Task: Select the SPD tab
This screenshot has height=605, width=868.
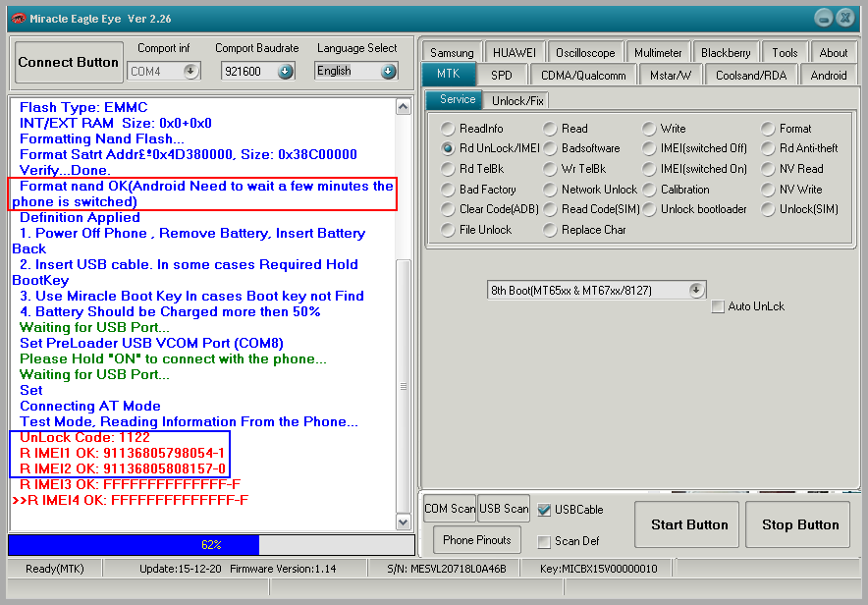Action: coord(502,75)
